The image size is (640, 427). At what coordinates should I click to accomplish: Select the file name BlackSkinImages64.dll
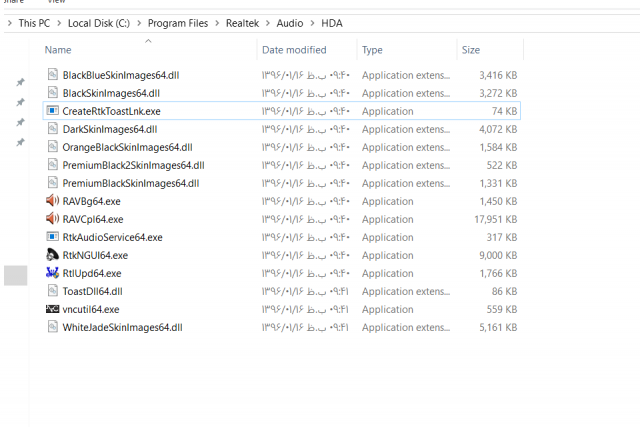tap(111, 93)
